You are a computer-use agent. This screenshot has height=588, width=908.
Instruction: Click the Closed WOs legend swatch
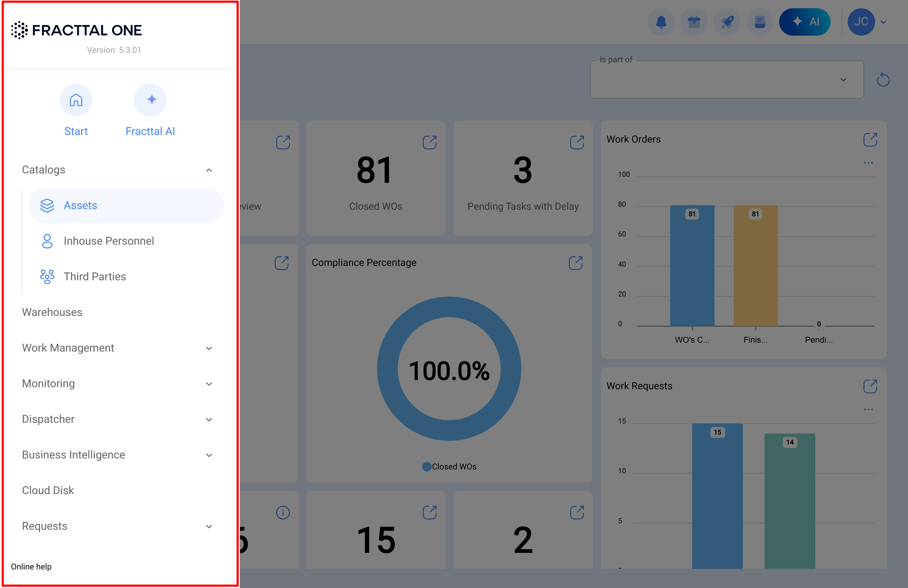click(x=427, y=466)
